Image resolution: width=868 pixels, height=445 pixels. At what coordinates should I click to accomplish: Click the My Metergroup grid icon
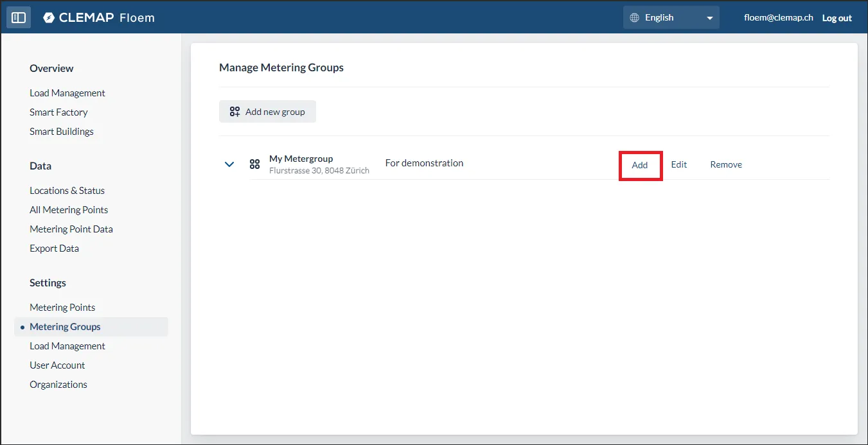[254, 164]
